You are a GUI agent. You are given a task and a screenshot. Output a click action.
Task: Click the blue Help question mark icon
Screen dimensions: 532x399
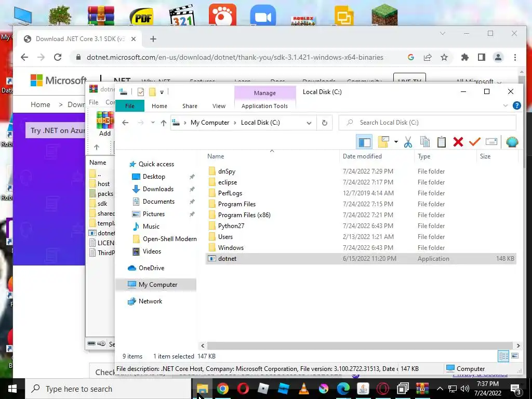click(x=517, y=105)
